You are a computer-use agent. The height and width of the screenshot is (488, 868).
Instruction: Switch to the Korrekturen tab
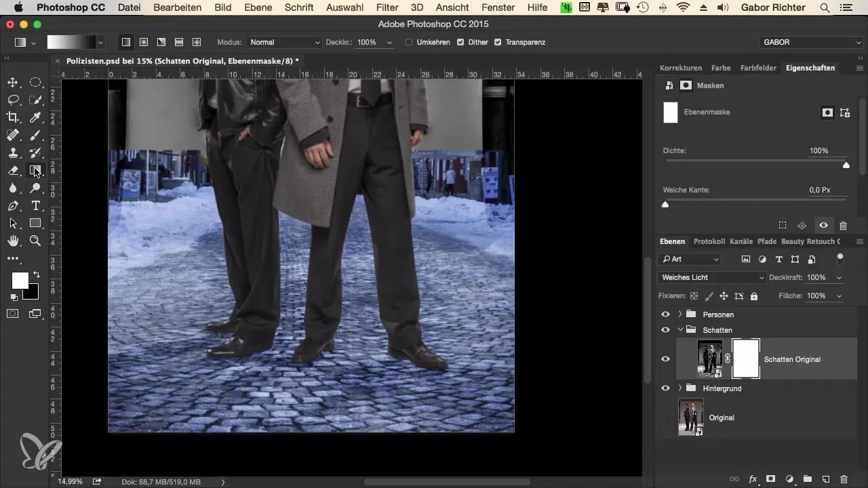click(x=681, y=68)
